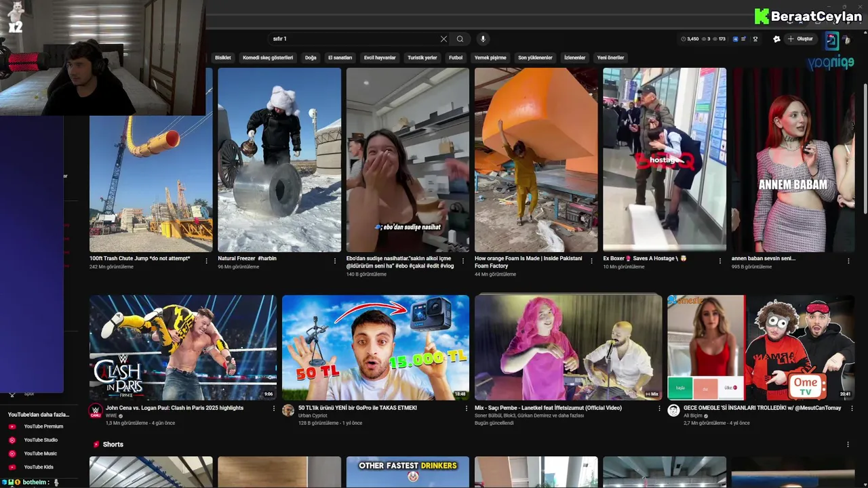
Task: Open the trophy icon in the stats bar
Action: pos(755,39)
